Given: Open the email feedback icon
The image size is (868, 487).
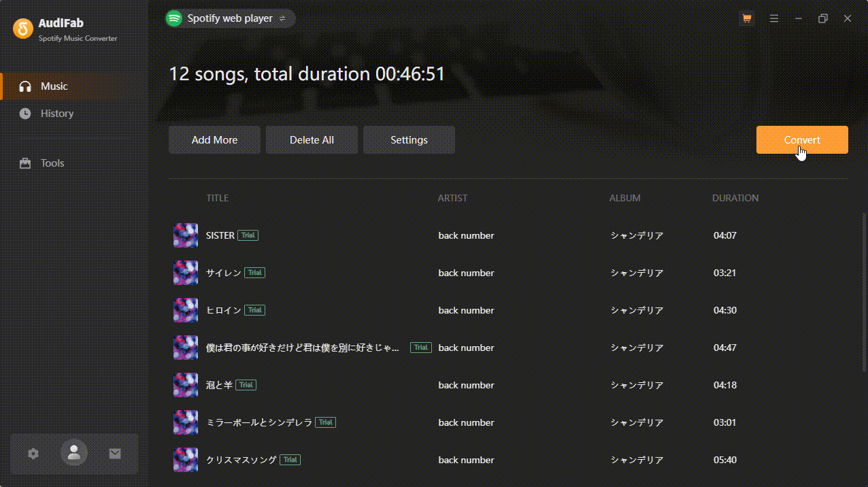Looking at the screenshot, I should pyautogui.click(x=114, y=452).
